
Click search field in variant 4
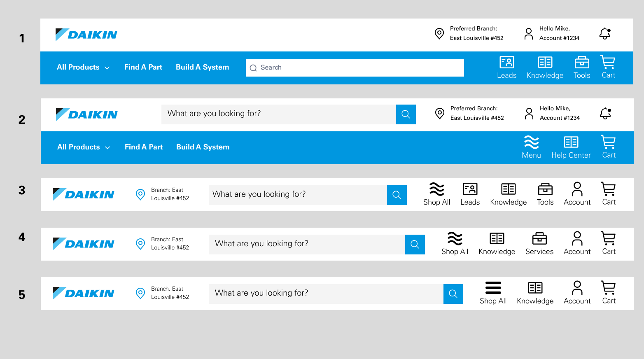tap(307, 245)
